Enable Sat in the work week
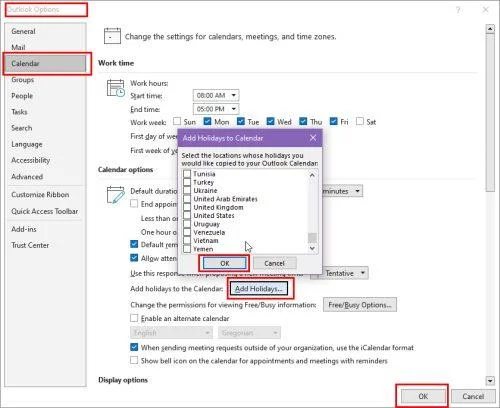 coord(360,121)
